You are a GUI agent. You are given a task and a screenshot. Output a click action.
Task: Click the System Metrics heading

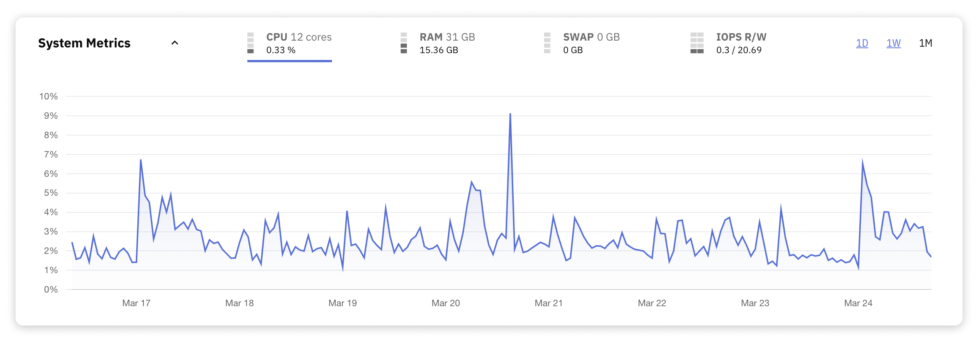coord(85,42)
